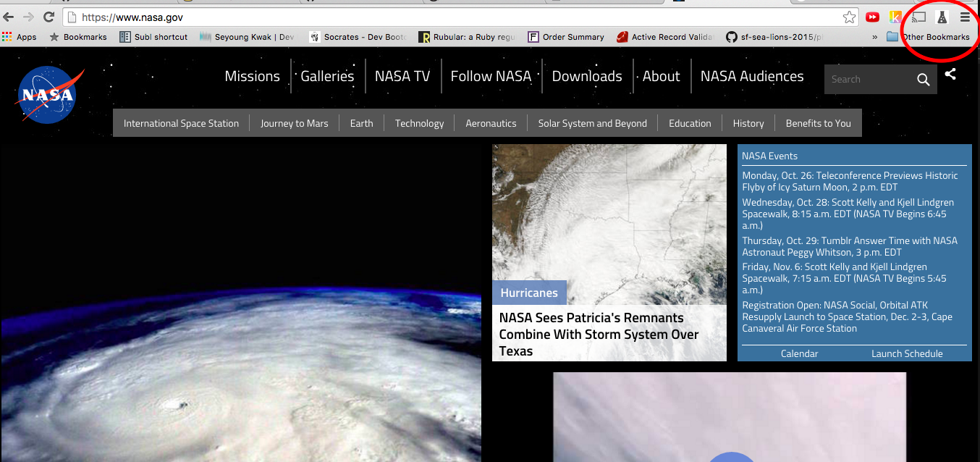
Task: Click the browser forward arrow
Action: coord(28,17)
